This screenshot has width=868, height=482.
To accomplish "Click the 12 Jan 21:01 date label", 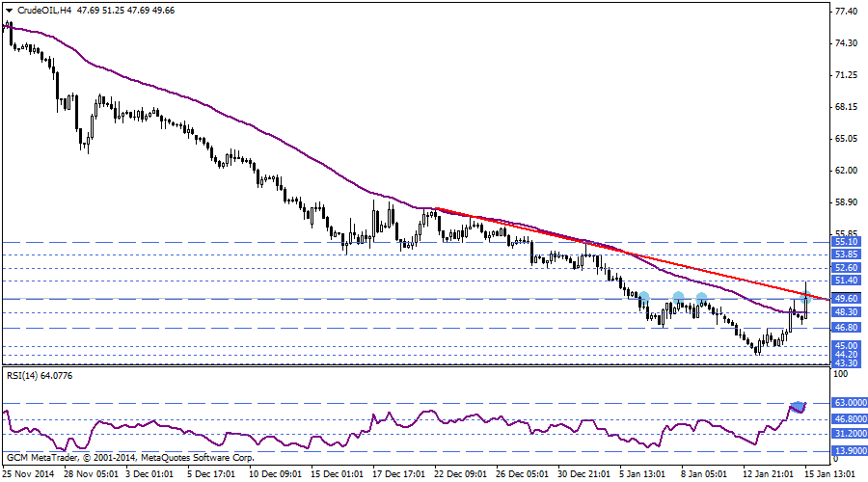I will pos(768,474).
